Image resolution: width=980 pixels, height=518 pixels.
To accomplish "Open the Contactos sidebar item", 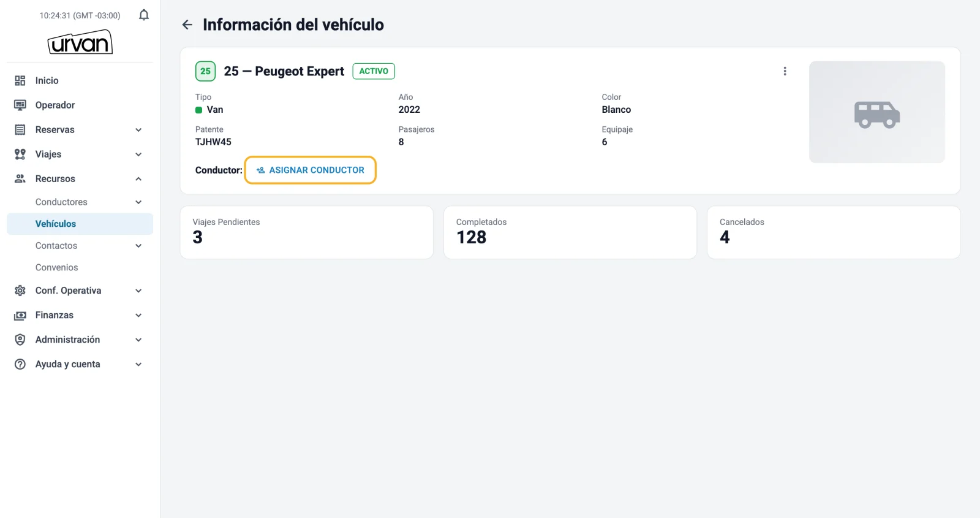I will (x=80, y=245).
